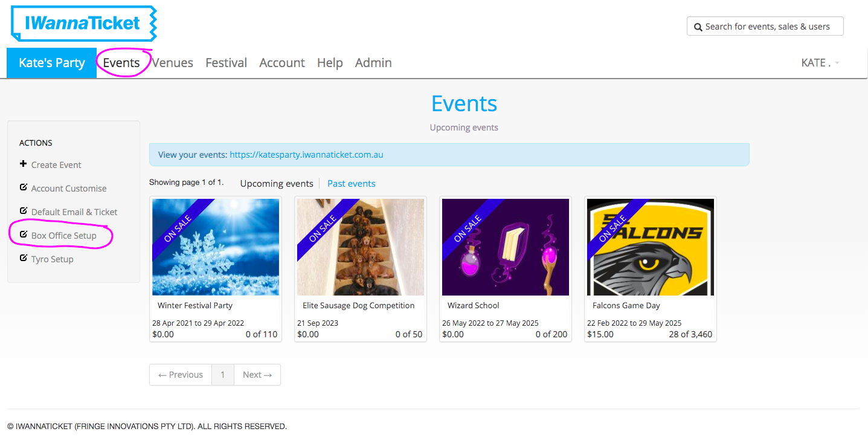Go to the Venues menu
Screen dimensions: 868x443
[x=173, y=63]
